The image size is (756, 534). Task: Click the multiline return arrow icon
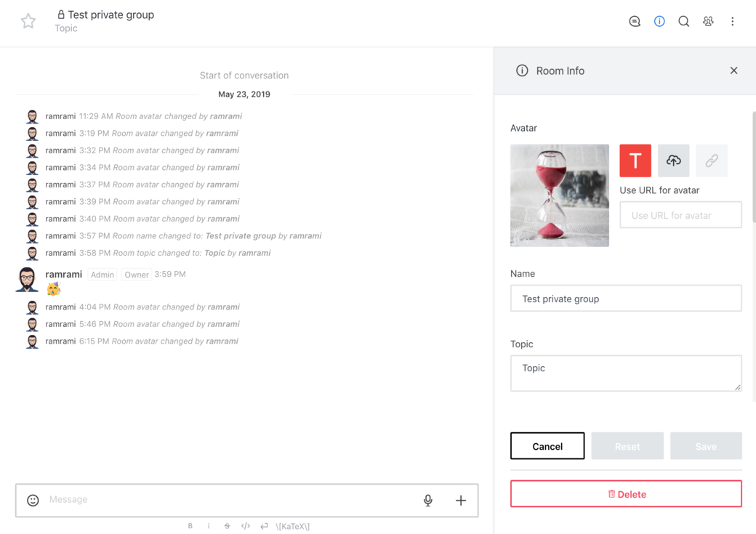click(x=264, y=526)
